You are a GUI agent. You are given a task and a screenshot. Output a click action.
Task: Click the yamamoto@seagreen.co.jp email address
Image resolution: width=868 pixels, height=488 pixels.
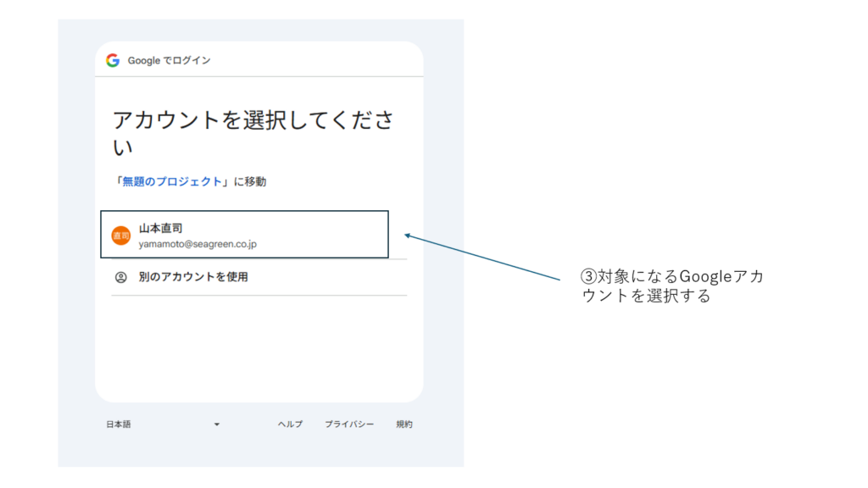pyautogui.click(x=198, y=244)
